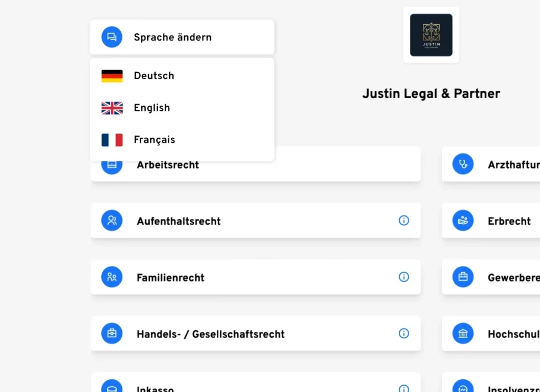Click the French flag icon
The width and height of the screenshot is (540, 392).
(x=112, y=140)
